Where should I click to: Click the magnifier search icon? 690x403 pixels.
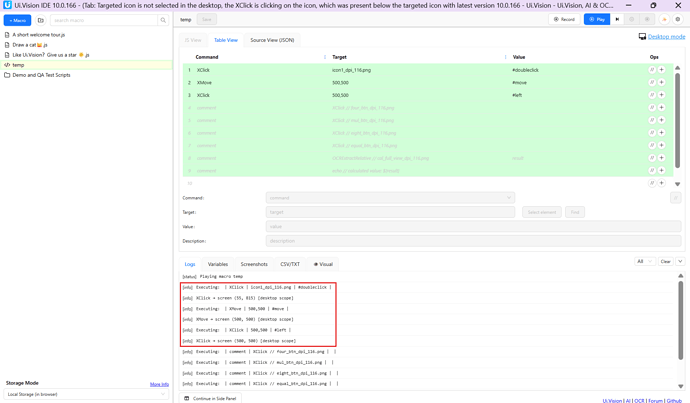coord(163,20)
